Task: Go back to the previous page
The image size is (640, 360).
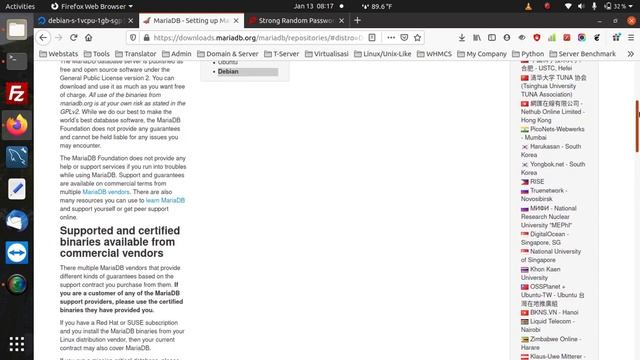Action: [x=43, y=38]
